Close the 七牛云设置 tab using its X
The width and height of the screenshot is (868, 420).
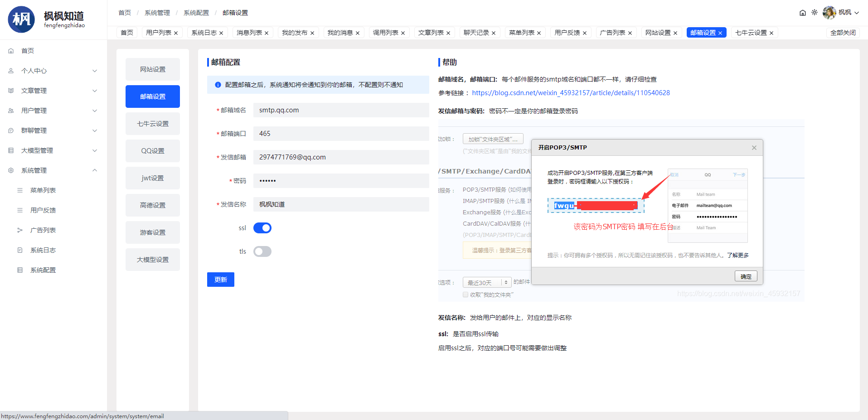coord(771,33)
